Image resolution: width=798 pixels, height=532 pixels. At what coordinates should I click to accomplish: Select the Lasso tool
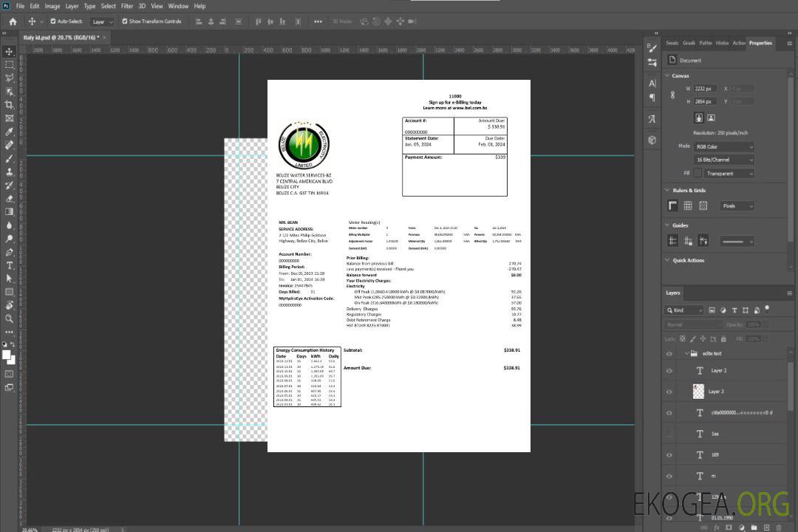pos(10,78)
